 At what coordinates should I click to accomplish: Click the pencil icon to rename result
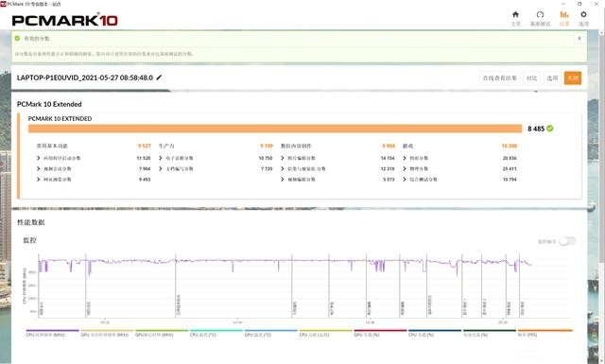tap(159, 78)
